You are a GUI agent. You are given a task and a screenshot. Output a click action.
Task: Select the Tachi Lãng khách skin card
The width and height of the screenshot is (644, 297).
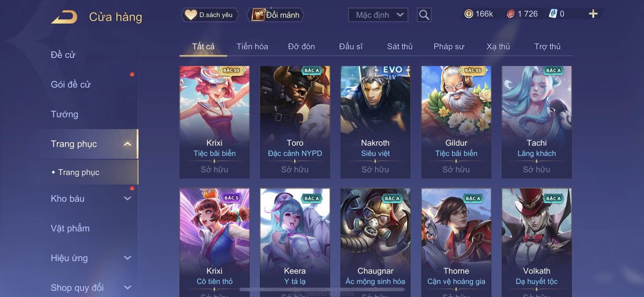tap(536, 122)
